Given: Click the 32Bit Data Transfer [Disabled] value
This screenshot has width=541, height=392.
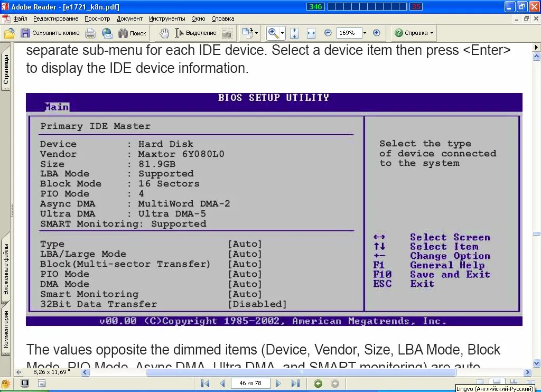Looking at the screenshot, I should (x=257, y=304).
